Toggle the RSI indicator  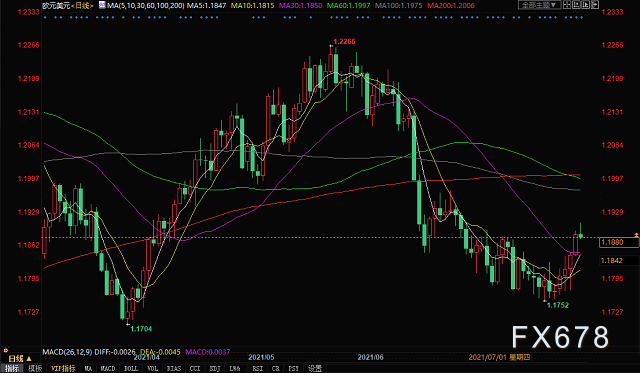tap(258, 369)
